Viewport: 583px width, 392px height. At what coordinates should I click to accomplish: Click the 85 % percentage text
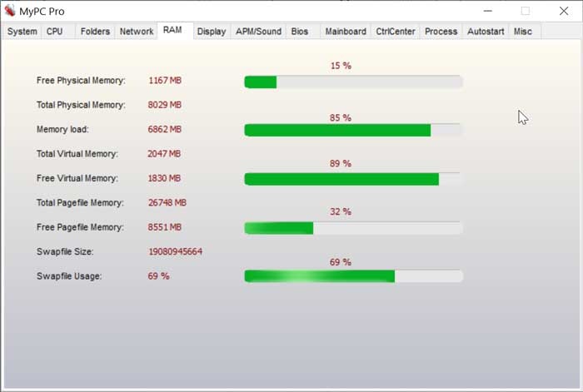click(x=341, y=118)
